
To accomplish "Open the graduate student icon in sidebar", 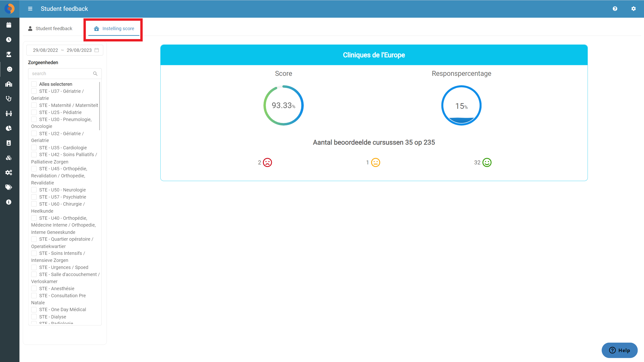I will point(9,54).
